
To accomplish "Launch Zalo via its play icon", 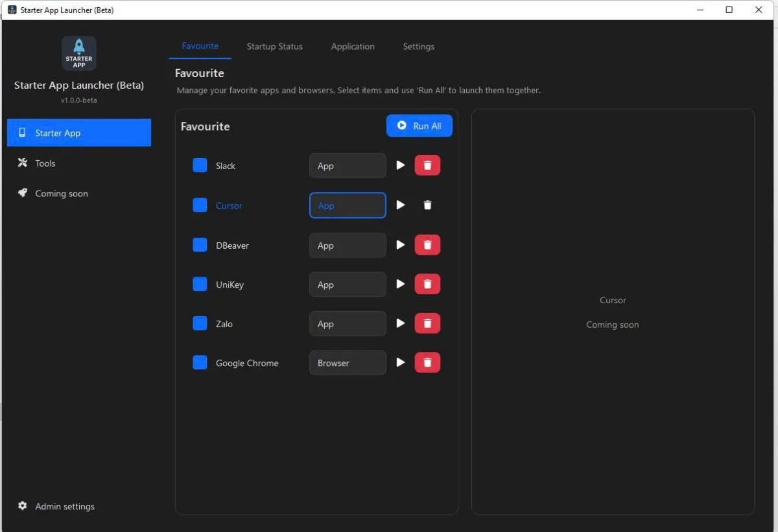I will 400,323.
